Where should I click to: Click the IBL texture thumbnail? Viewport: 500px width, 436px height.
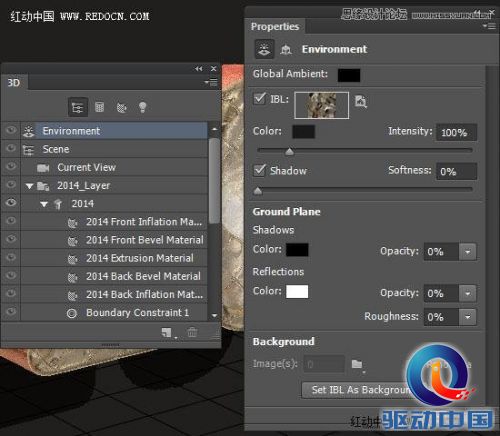(x=322, y=105)
